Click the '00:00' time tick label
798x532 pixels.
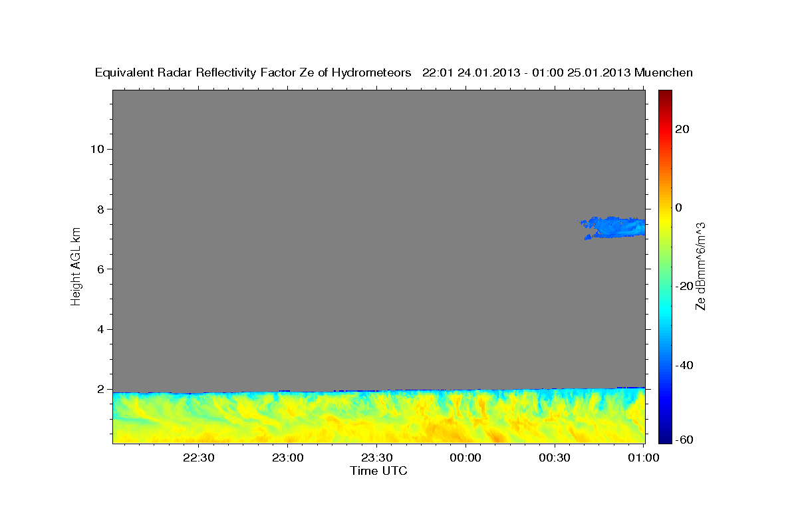(465, 458)
